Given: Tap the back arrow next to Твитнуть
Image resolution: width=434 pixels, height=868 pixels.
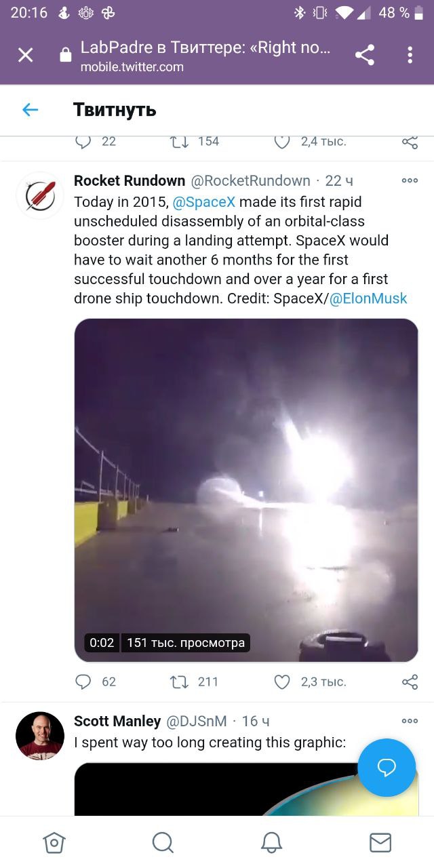Looking at the screenshot, I should tap(30, 110).
